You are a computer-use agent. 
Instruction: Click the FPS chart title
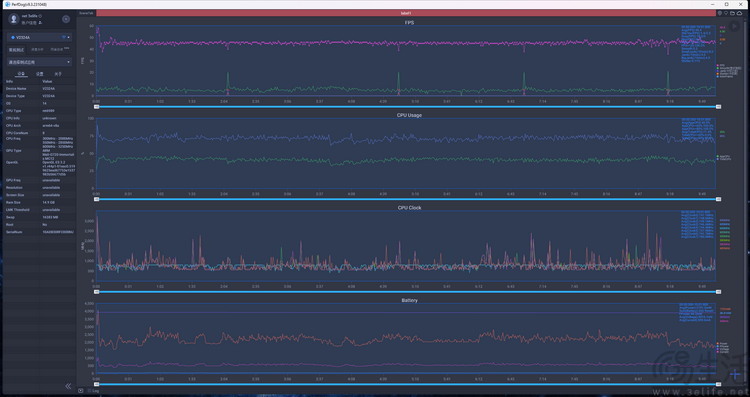[409, 22]
